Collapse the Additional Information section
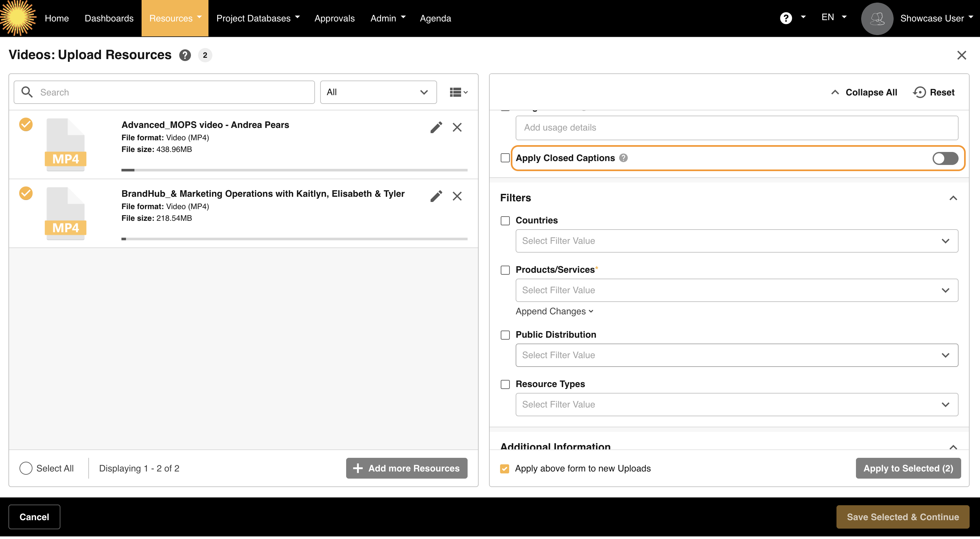The height and width of the screenshot is (539, 980). click(x=953, y=447)
